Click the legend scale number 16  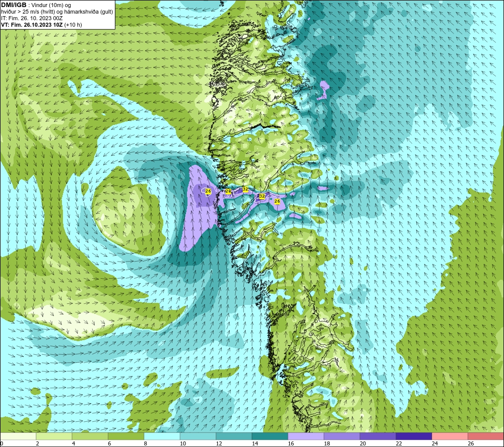click(291, 443)
